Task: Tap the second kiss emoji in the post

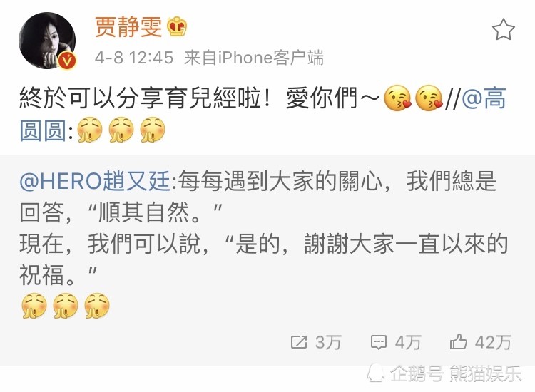Action: [x=429, y=98]
